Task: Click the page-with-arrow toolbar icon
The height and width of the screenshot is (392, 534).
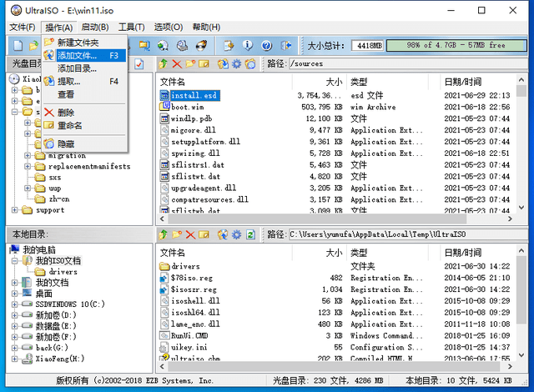Action: [229, 45]
